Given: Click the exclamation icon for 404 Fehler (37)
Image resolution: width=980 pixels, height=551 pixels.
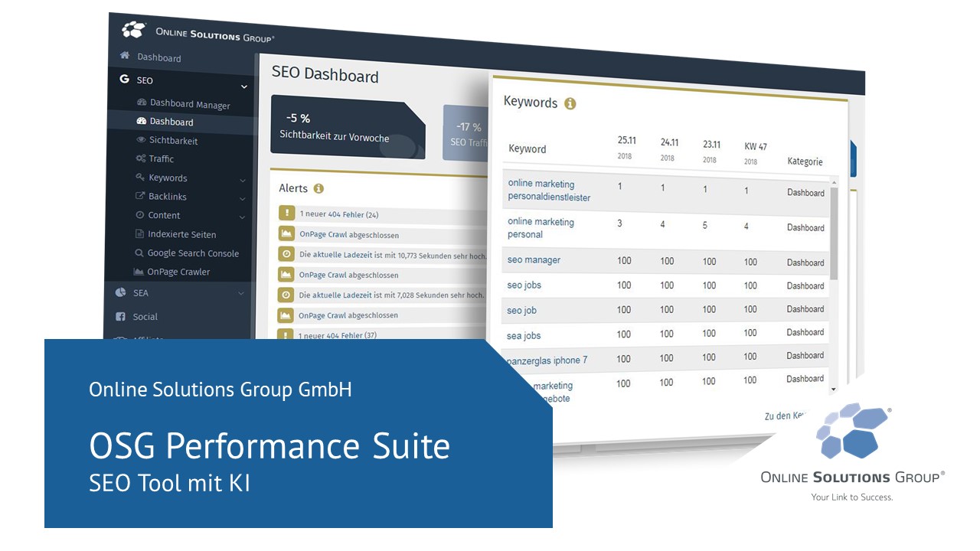Looking at the screenshot, I should (x=286, y=334).
